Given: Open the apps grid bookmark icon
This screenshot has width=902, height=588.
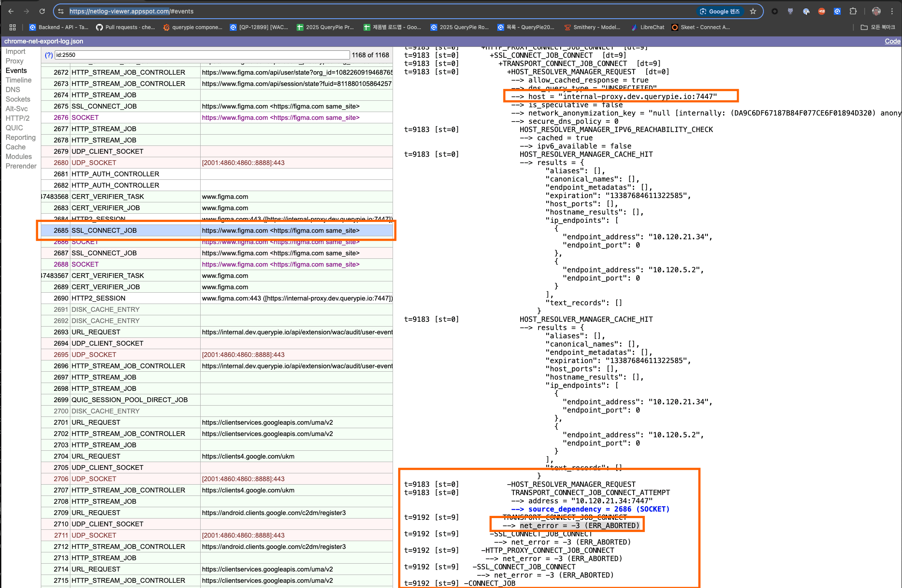Looking at the screenshot, I should (x=13, y=27).
